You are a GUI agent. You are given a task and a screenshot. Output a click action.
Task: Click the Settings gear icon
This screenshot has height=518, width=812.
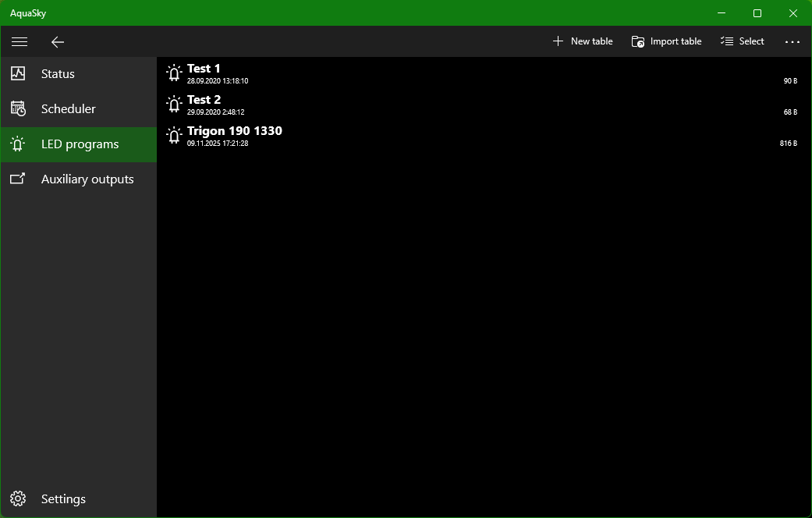pyautogui.click(x=18, y=498)
